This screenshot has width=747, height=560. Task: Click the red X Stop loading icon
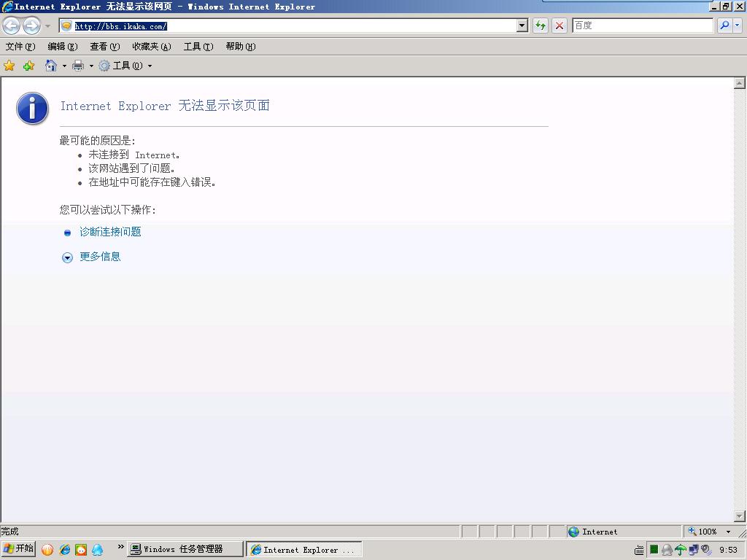tap(560, 26)
